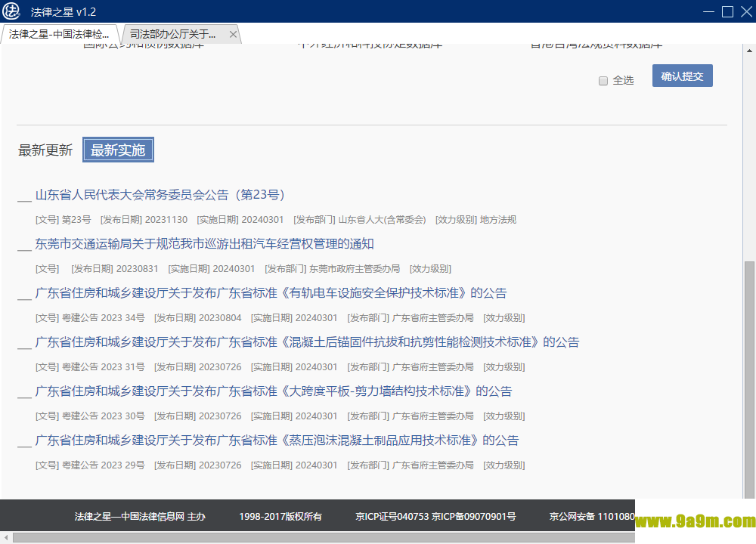Screen dimensions: 756x544
Task: Switch to 司法部办公厅关于... tab
Action: click(172, 34)
